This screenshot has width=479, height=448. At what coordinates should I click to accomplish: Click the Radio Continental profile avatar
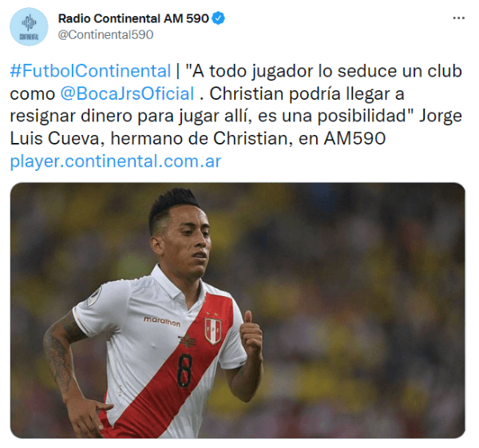pyautogui.click(x=29, y=26)
